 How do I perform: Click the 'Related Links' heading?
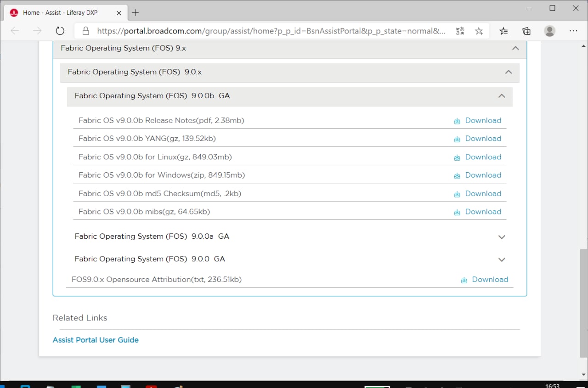tap(80, 318)
